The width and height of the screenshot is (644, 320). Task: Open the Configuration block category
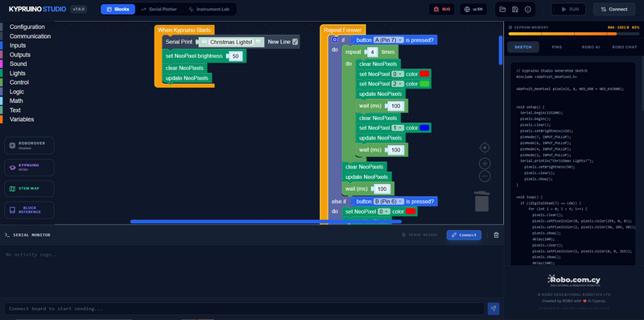click(x=27, y=27)
